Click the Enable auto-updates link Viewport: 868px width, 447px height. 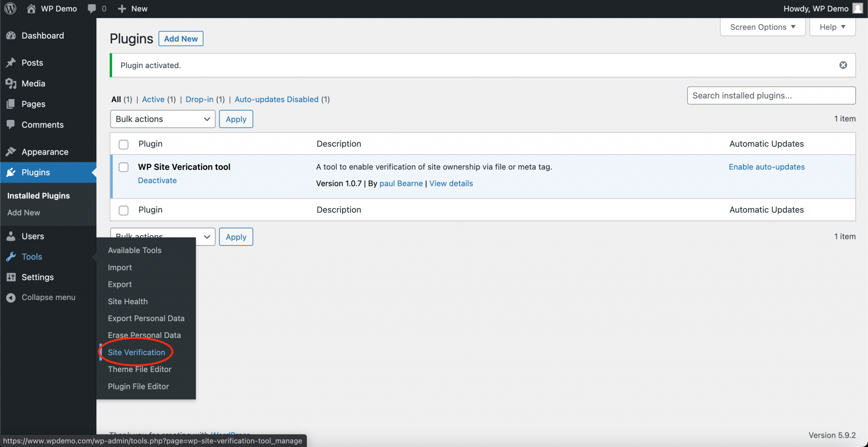click(766, 167)
